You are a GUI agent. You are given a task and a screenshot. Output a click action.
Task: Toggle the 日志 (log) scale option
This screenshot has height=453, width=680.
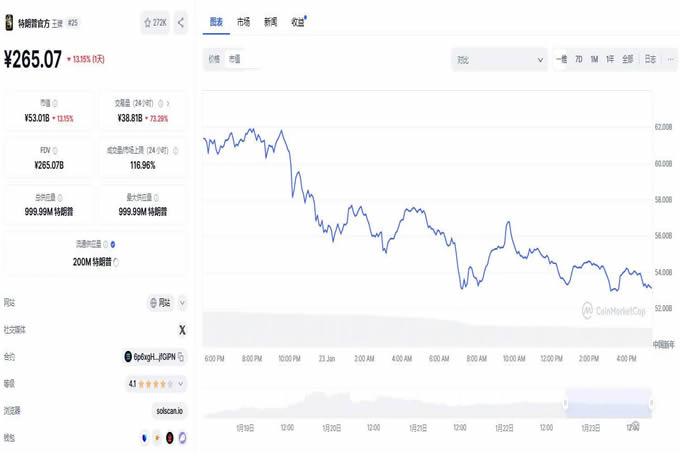point(650,59)
